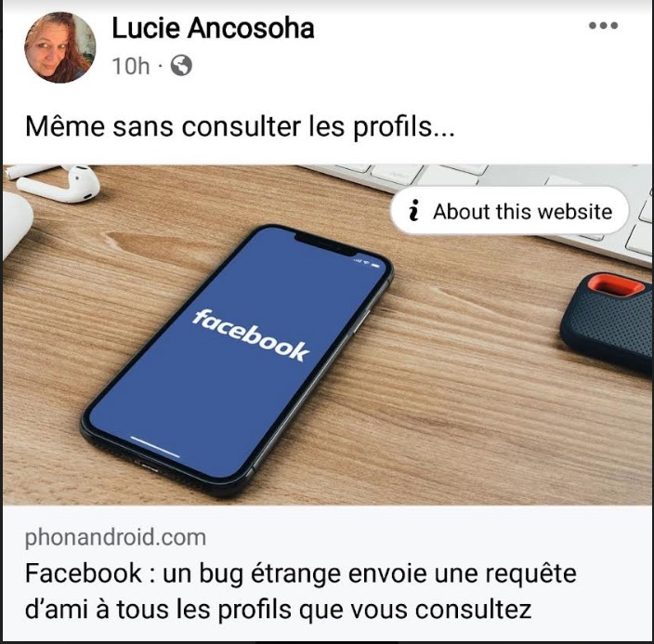Click the info "i" icon
This screenshot has width=654, height=644.
pos(413,210)
